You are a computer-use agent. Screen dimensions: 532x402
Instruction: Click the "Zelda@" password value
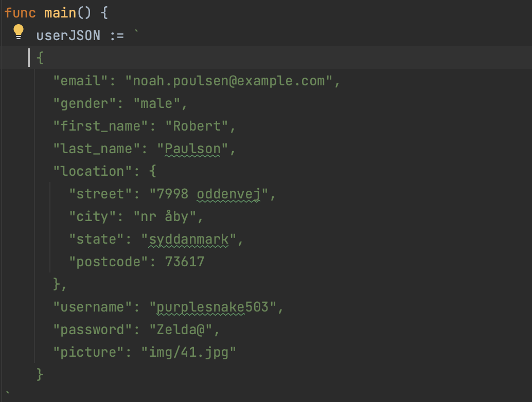(181, 330)
